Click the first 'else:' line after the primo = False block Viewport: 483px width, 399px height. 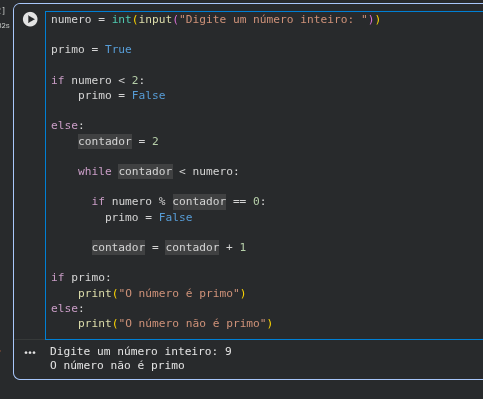(x=67, y=125)
